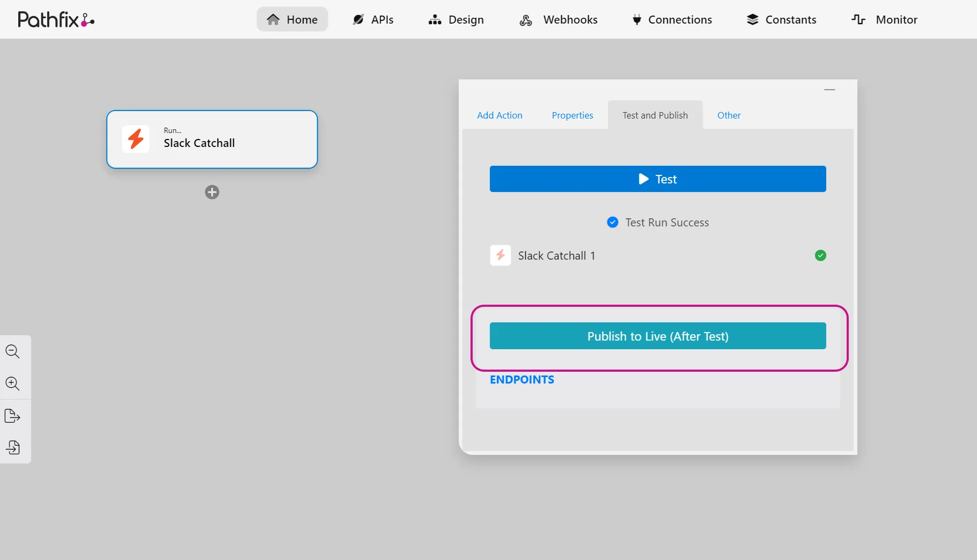Open the Home menu item
This screenshot has width=977, height=560.
(292, 19)
